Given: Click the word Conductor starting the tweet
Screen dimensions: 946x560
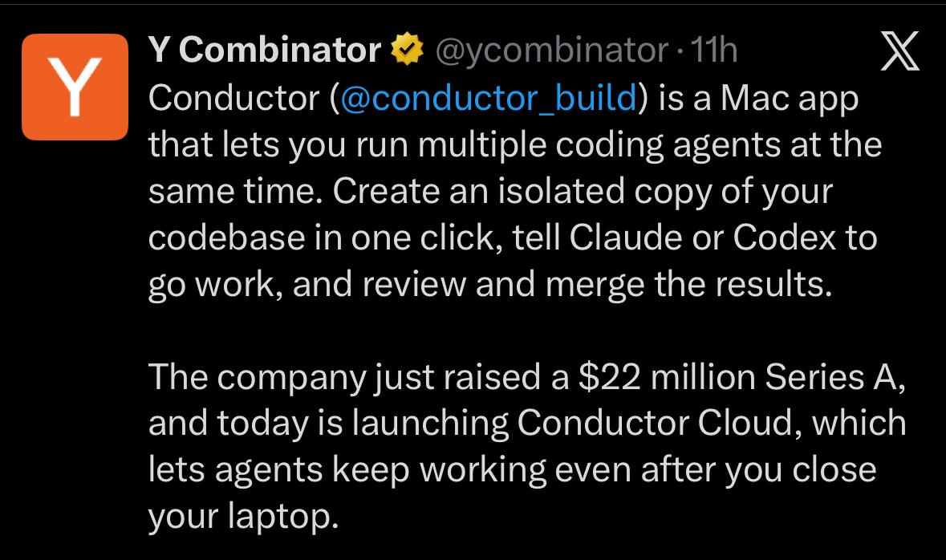Looking at the screenshot, I should click(234, 98).
